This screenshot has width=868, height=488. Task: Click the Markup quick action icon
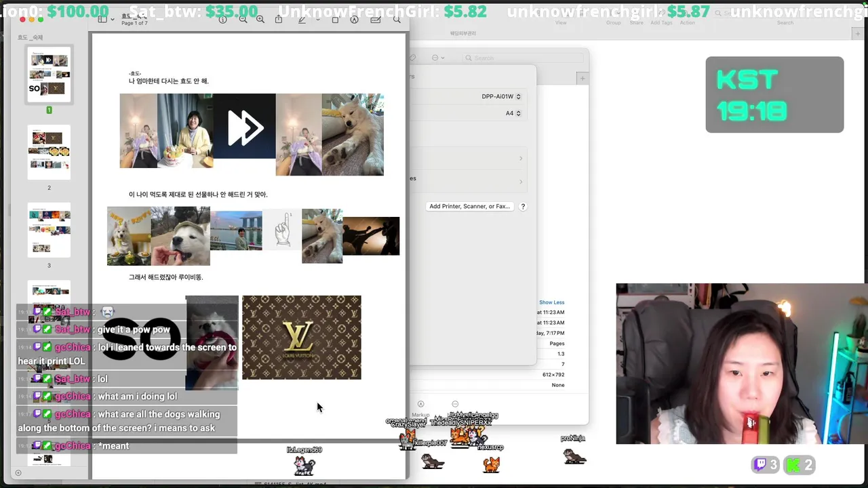[x=420, y=405]
